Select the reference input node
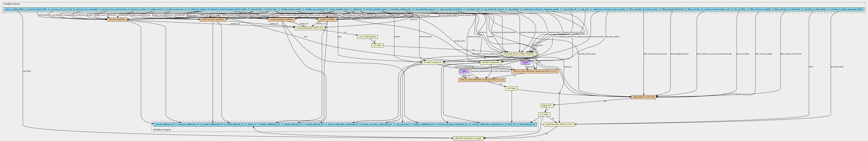Viewport: 868px width, 141px height. [x=357, y=9]
